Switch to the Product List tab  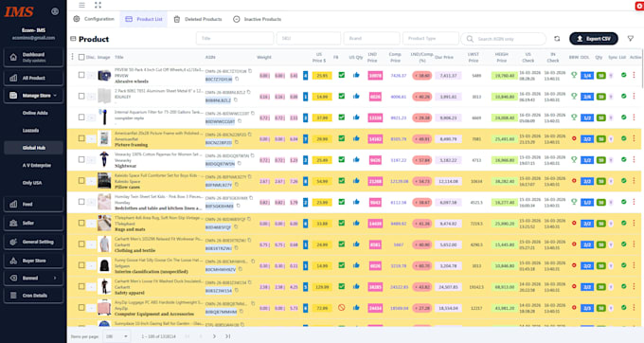144,19
